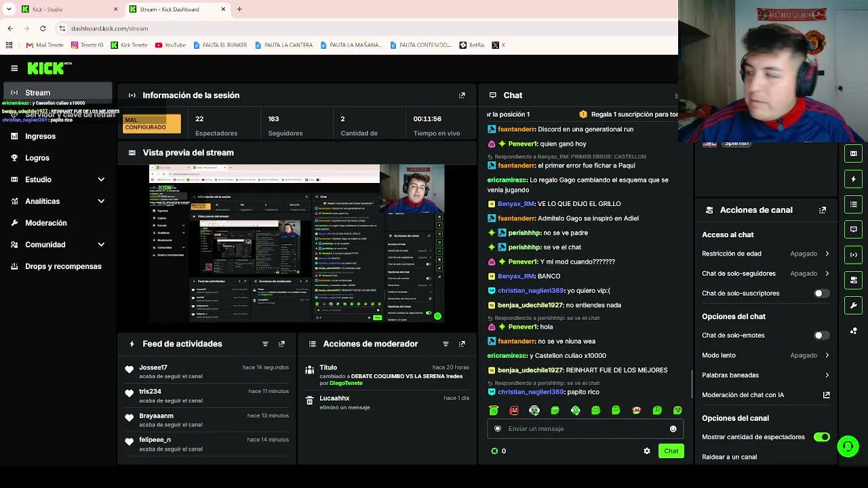Toggle the live signal widget icon in right bar

(x=854, y=255)
